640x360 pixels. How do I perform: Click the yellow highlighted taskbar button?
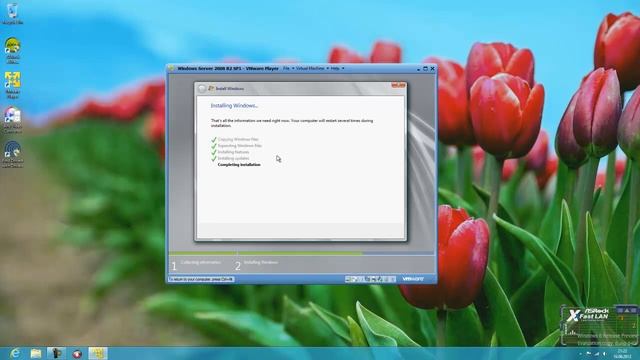click(x=97, y=353)
